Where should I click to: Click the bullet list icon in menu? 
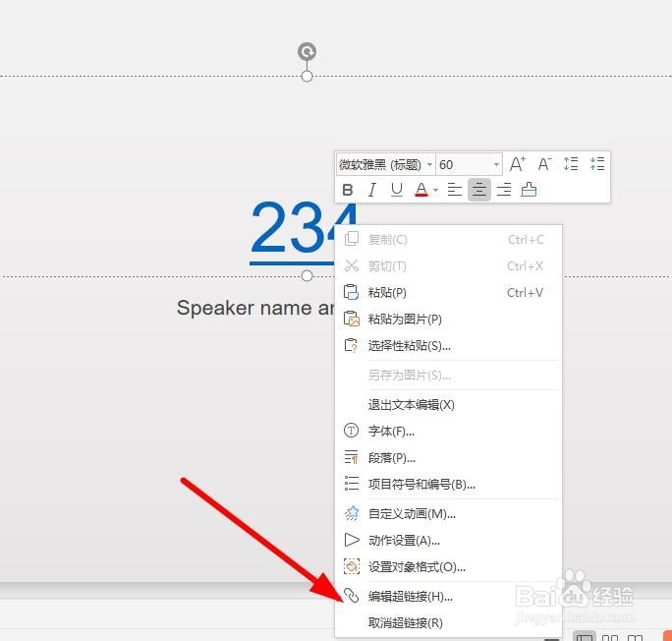point(351,484)
